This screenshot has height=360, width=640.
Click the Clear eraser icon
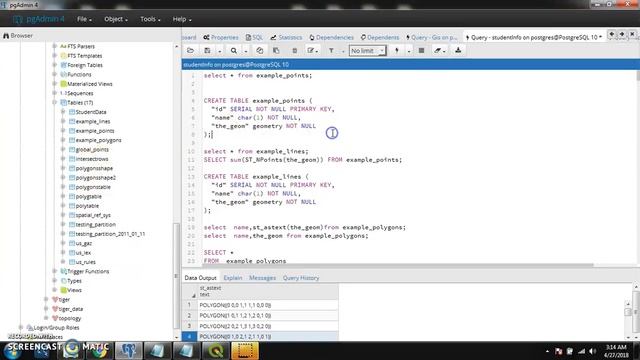tap(437, 51)
